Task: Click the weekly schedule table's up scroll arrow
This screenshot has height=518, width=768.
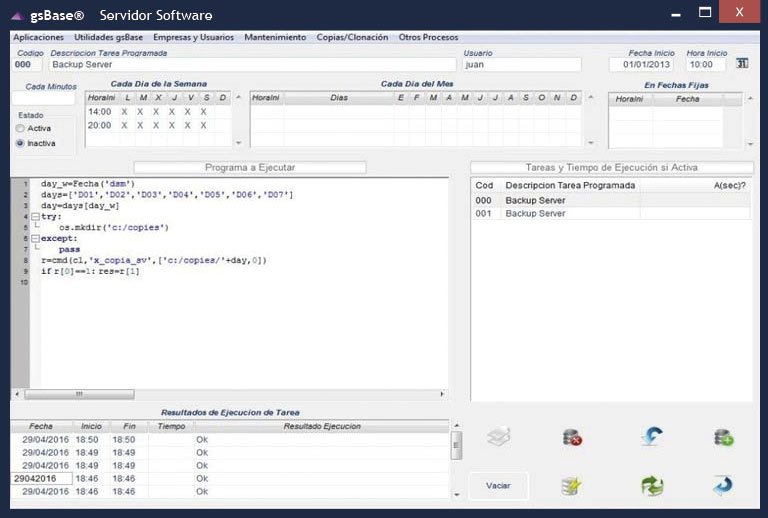Action: click(x=239, y=97)
